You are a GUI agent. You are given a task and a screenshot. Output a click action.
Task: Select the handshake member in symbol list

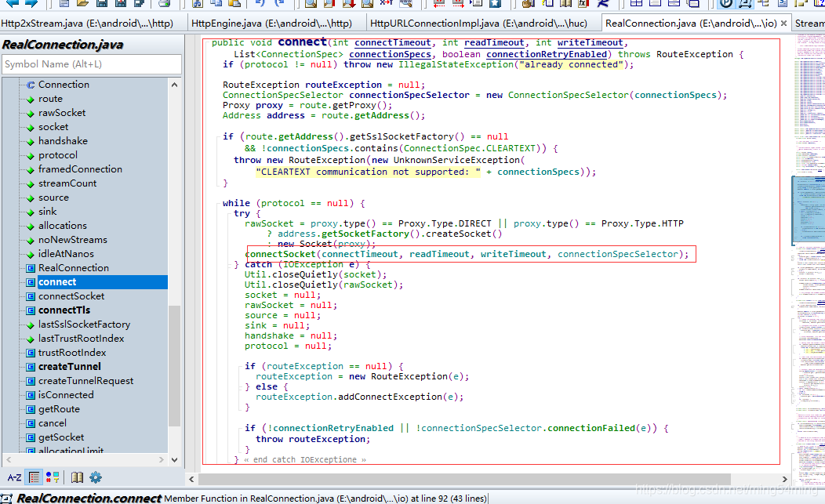63,141
